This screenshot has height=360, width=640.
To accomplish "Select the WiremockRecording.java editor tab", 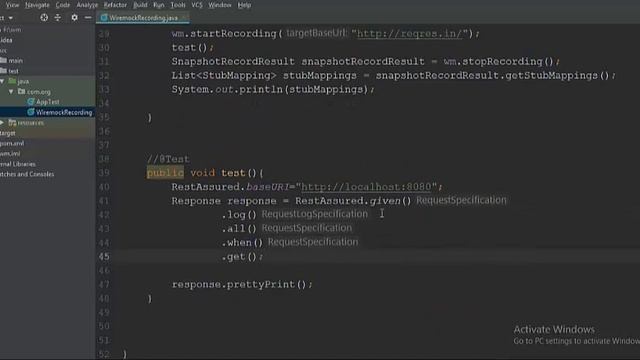I will point(143,18).
